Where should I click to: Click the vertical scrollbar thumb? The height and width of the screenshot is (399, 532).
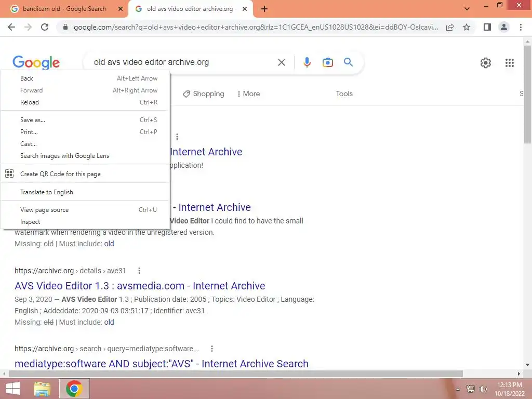pyautogui.click(x=528, y=94)
